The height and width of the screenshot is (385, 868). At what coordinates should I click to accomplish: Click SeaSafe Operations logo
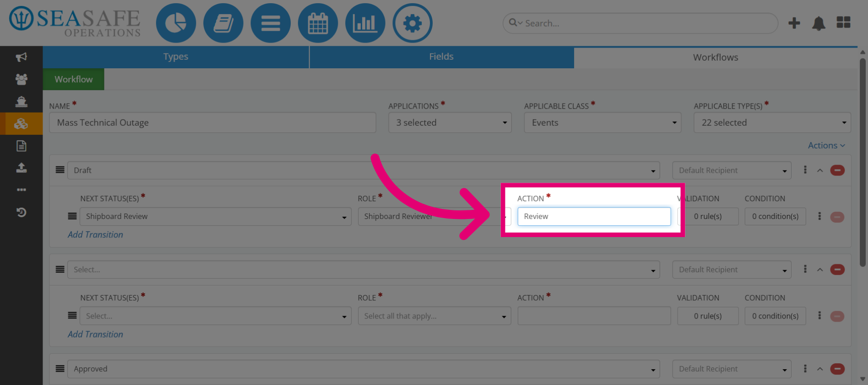click(75, 22)
